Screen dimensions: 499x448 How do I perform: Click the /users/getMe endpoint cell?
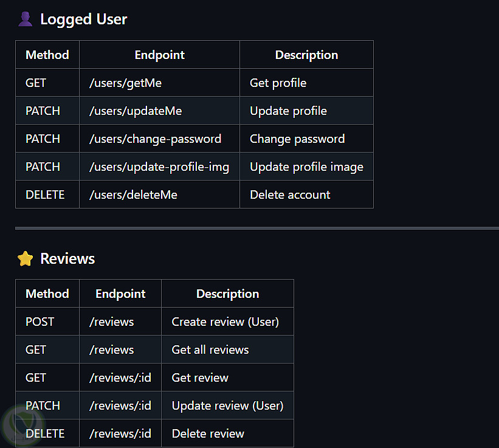click(x=125, y=83)
